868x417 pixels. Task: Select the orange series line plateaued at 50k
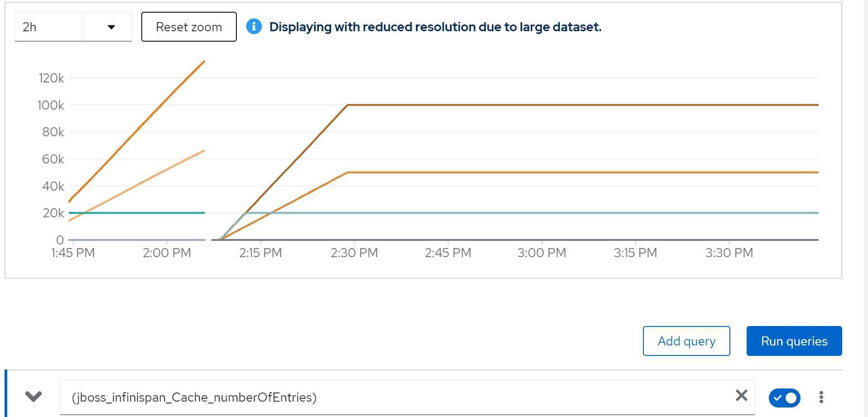coord(543,173)
